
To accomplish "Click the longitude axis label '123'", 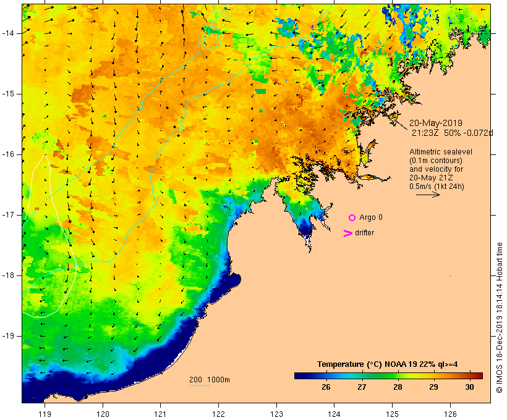I will pyautogui.click(x=276, y=414).
